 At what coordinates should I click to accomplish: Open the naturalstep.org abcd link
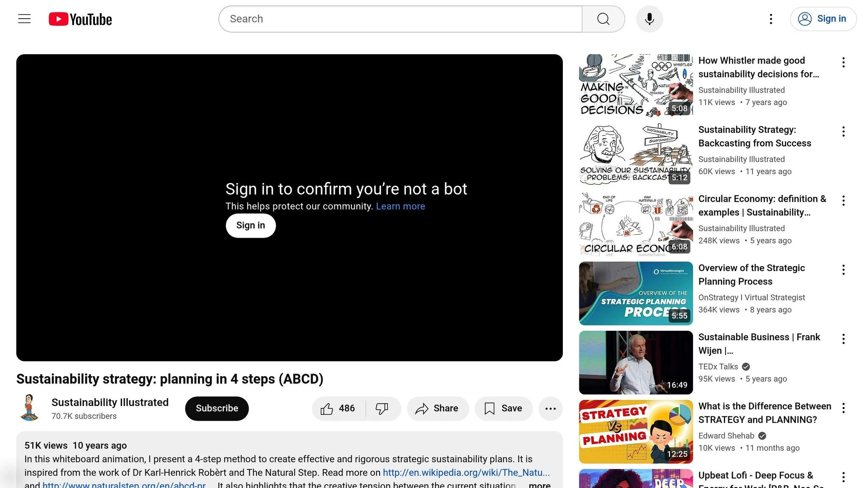point(124,485)
